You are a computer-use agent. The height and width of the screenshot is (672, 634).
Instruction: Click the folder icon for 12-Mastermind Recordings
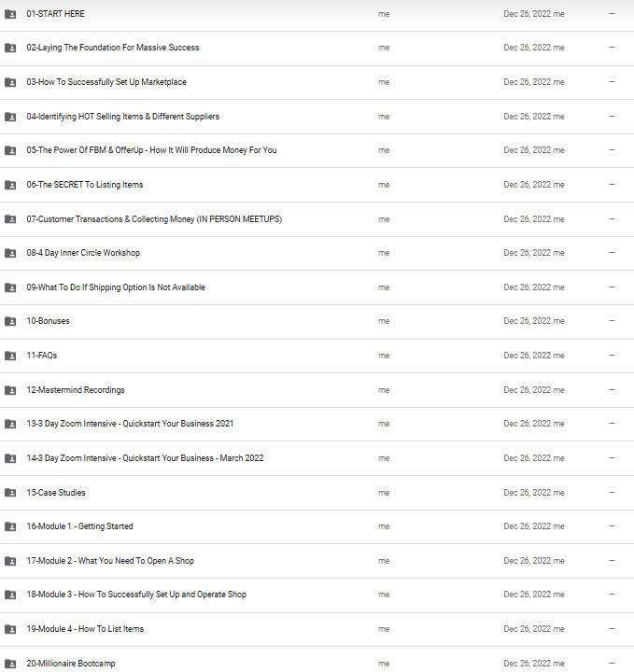click(x=10, y=390)
